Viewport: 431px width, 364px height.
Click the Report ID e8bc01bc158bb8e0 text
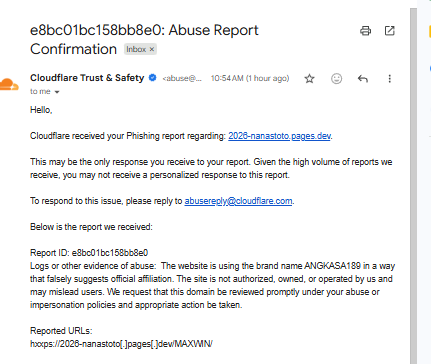coord(89,253)
